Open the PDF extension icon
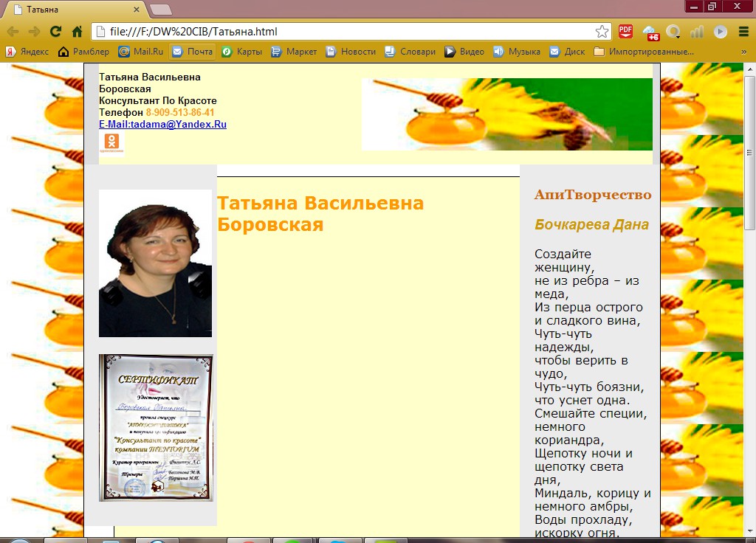 (625, 32)
